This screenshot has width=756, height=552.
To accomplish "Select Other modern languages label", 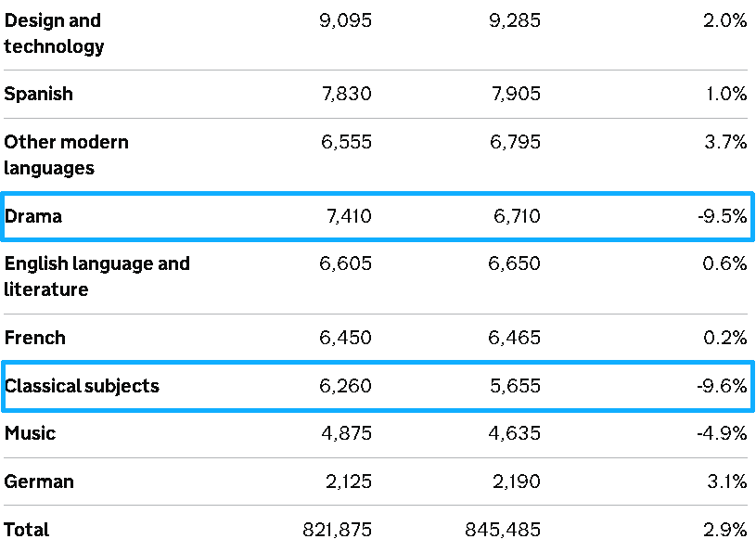I will click(67, 155).
